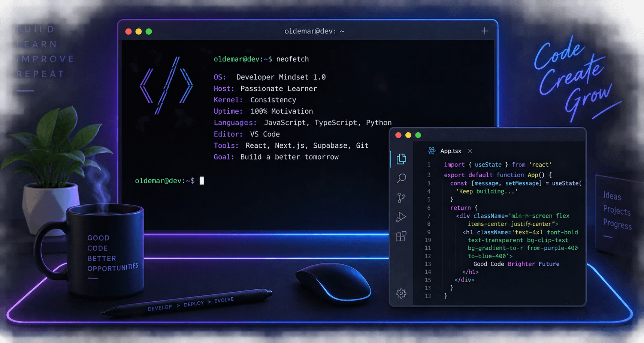Click the "<h1 className='text-4xl font-bold" line

click(520, 232)
